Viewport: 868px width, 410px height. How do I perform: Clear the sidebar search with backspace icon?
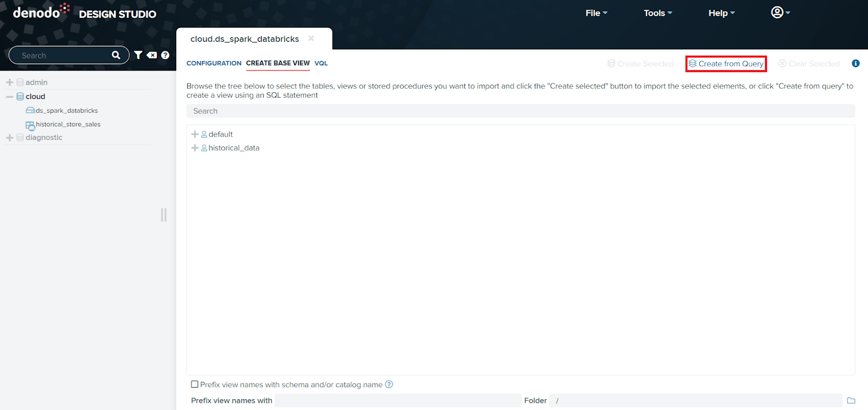tap(152, 55)
